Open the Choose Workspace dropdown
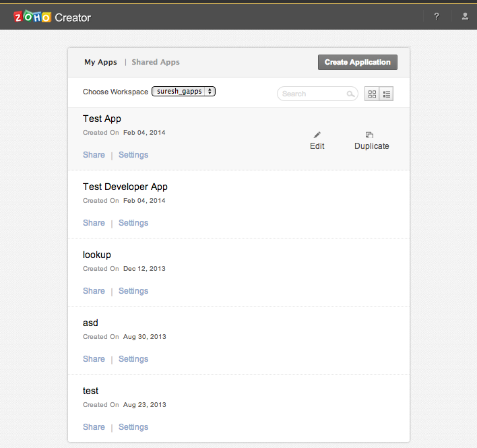This screenshot has width=477, height=448. pos(183,92)
